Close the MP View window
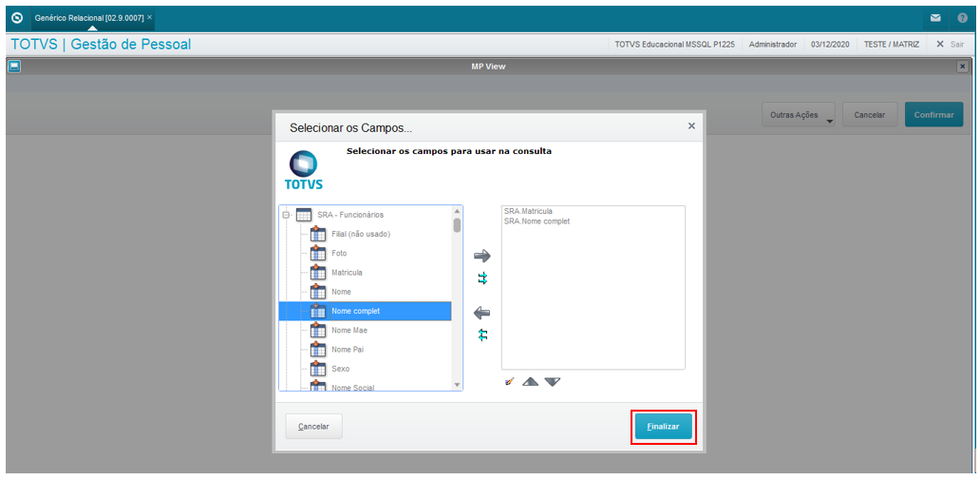 pyautogui.click(x=962, y=66)
